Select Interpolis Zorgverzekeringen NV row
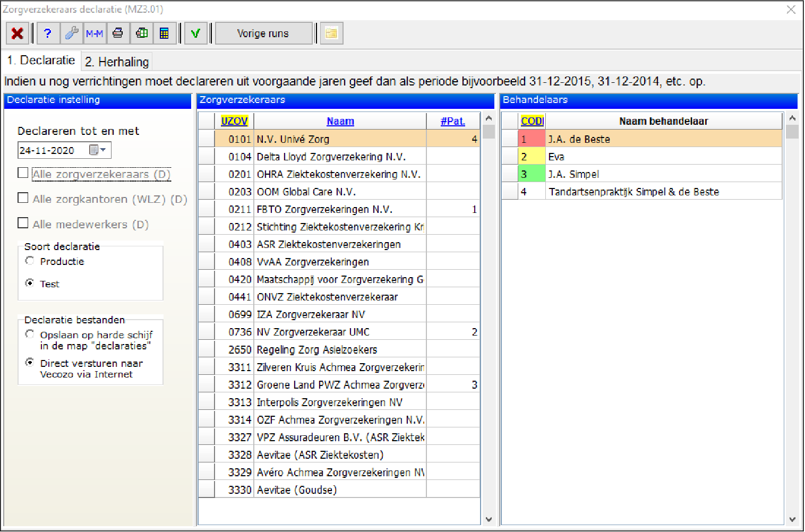 pos(340,402)
